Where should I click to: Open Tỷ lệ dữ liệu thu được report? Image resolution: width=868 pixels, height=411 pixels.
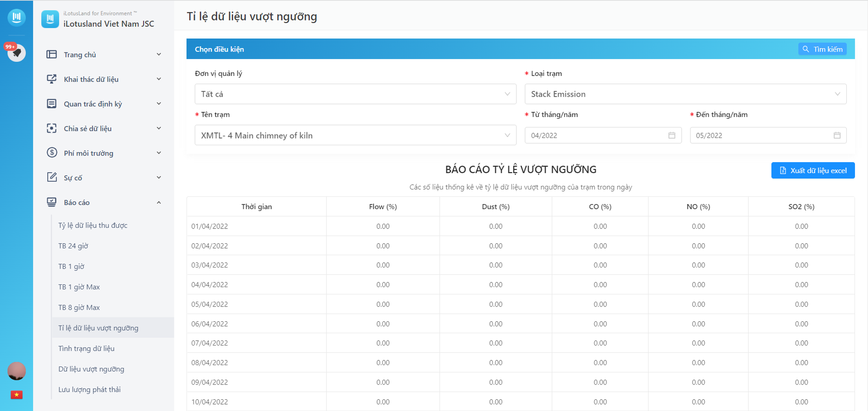click(93, 225)
